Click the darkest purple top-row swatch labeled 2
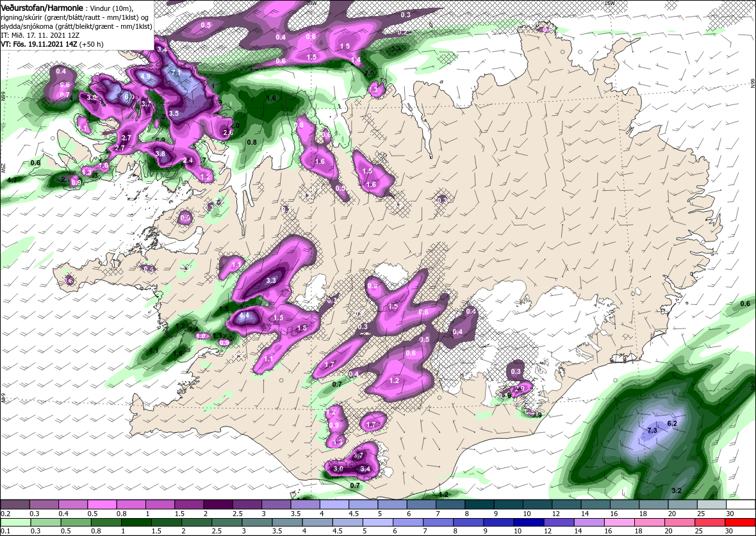Image resolution: width=756 pixels, height=536 pixels. tap(218, 505)
